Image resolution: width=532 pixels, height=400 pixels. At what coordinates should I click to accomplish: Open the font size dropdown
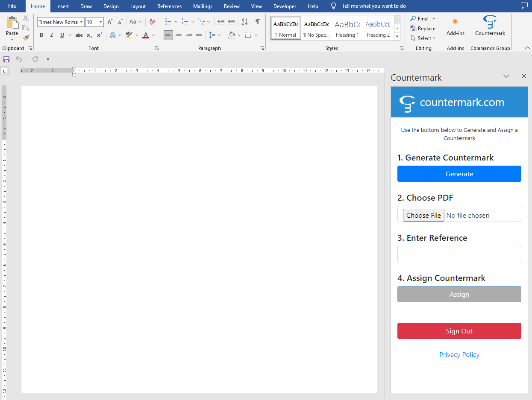coord(101,22)
